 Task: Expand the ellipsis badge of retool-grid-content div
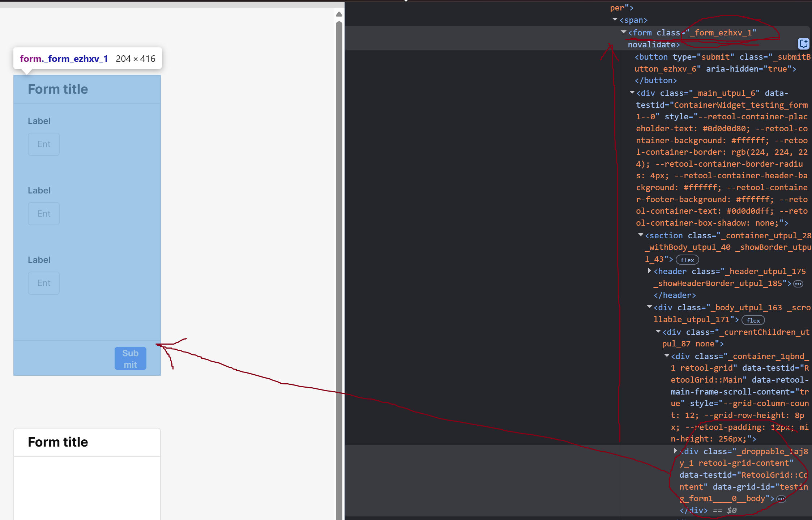click(x=781, y=499)
